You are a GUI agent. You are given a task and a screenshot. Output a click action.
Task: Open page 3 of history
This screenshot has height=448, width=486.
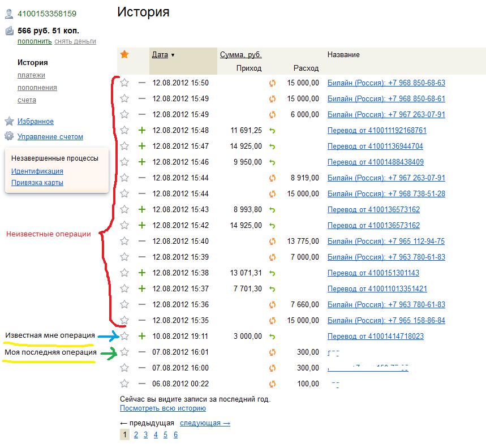tap(145, 434)
